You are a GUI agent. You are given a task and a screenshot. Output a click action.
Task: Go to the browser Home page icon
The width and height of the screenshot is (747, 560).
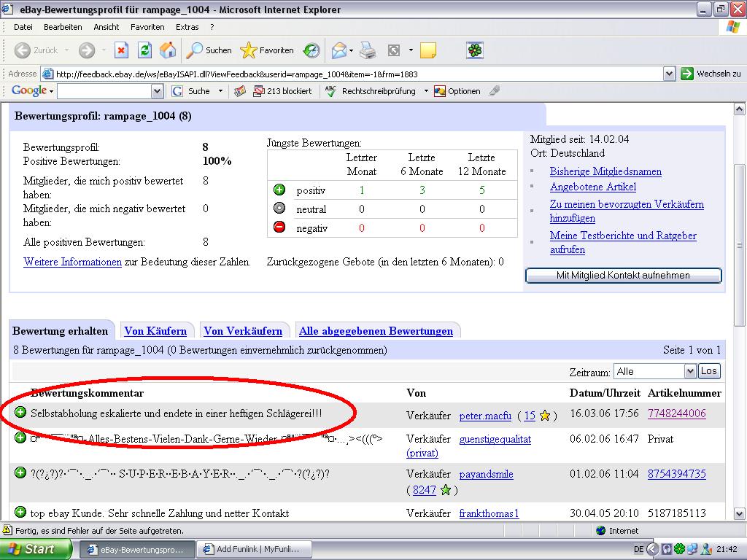pyautogui.click(x=168, y=50)
